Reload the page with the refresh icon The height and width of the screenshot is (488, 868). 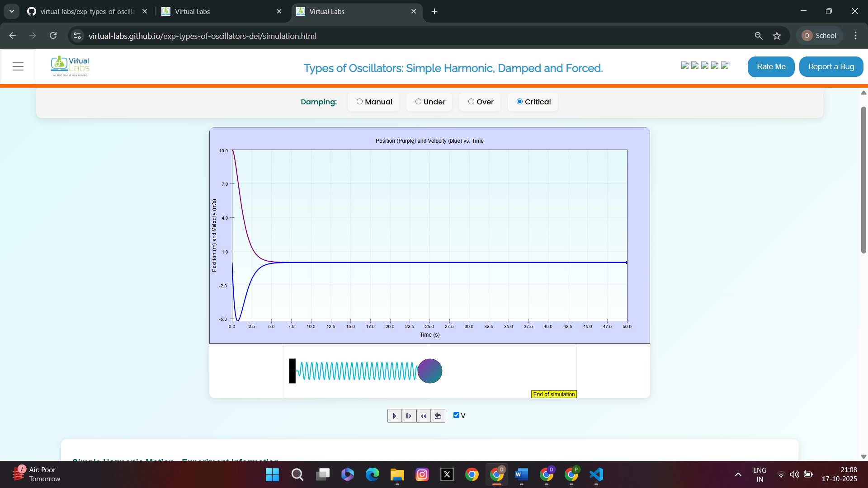[x=53, y=36]
